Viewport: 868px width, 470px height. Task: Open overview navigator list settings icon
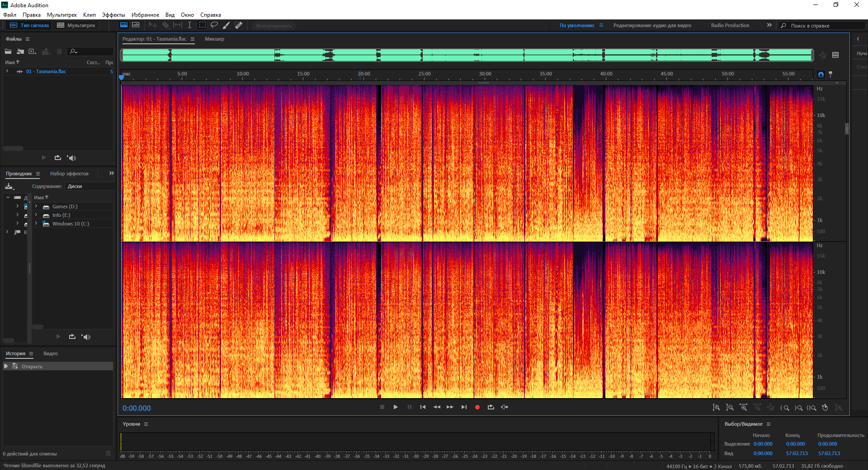835,55
